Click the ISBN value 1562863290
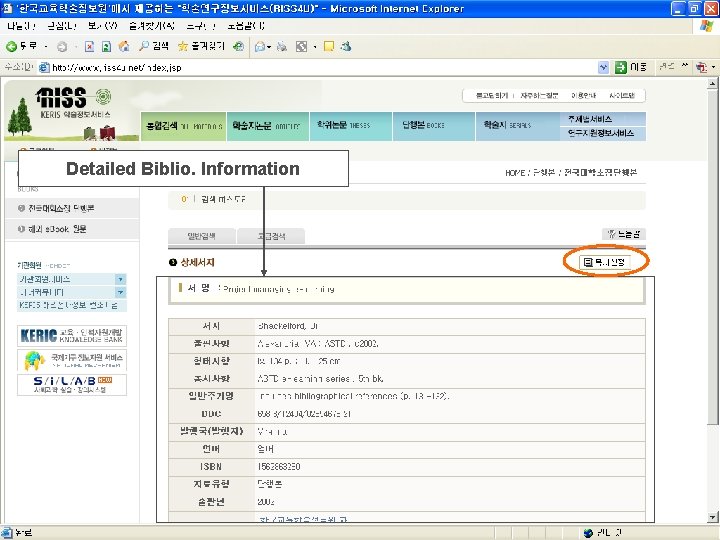 coord(279,467)
